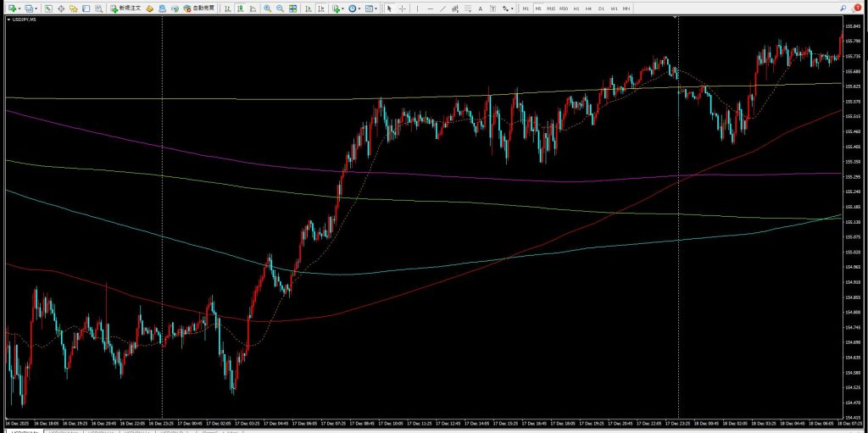Select the text label tool
The height and width of the screenshot is (433, 868).
(482, 8)
